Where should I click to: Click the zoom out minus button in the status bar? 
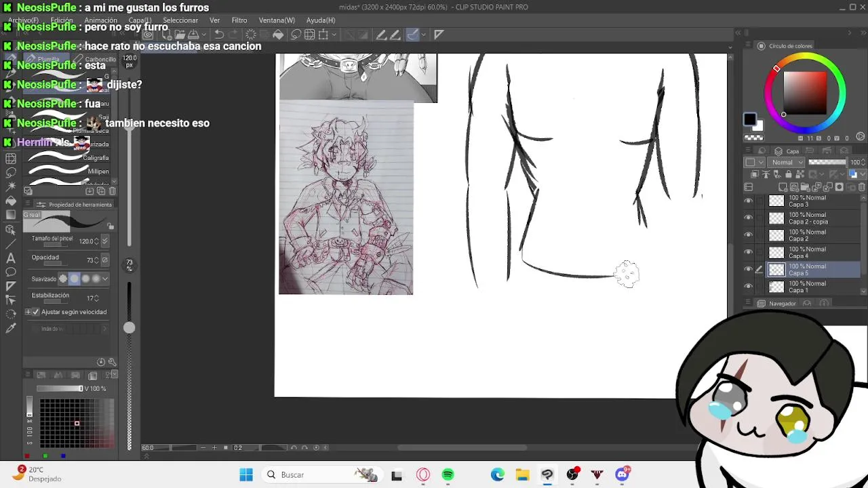(204, 447)
